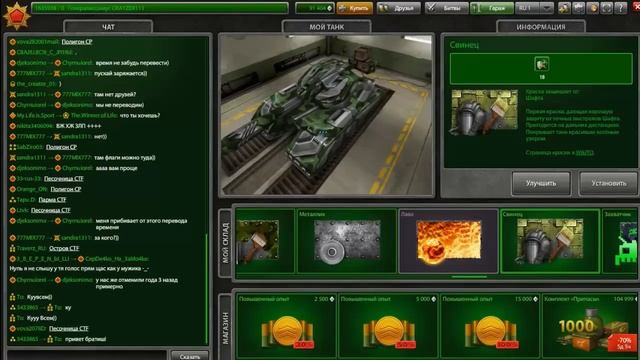The width and height of the screenshot is (640, 360).
Task: Click the Установить equip button
Action: pos(609,183)
